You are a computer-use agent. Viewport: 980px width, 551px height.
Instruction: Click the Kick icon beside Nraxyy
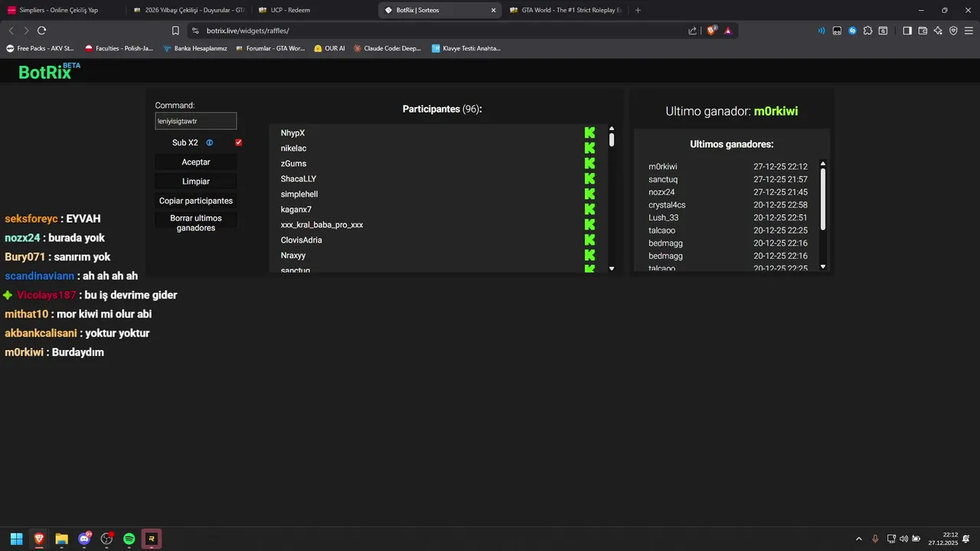coord(590,256)
